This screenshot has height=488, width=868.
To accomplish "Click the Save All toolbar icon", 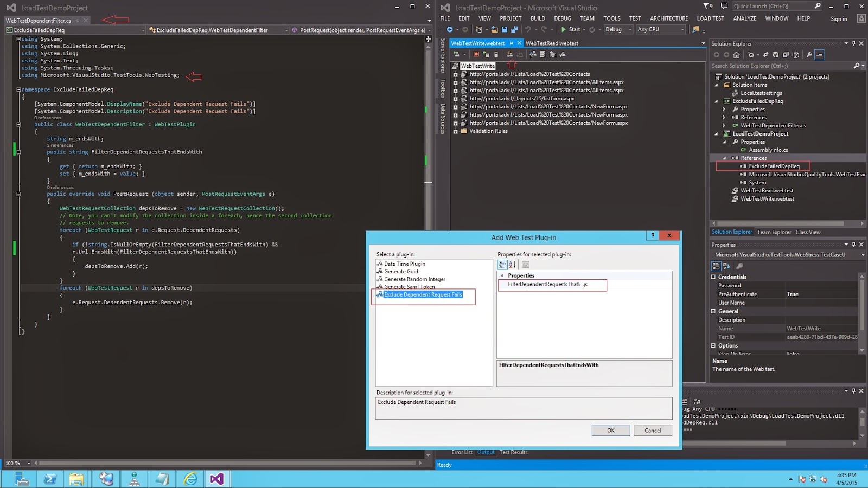I will (514, 29).
